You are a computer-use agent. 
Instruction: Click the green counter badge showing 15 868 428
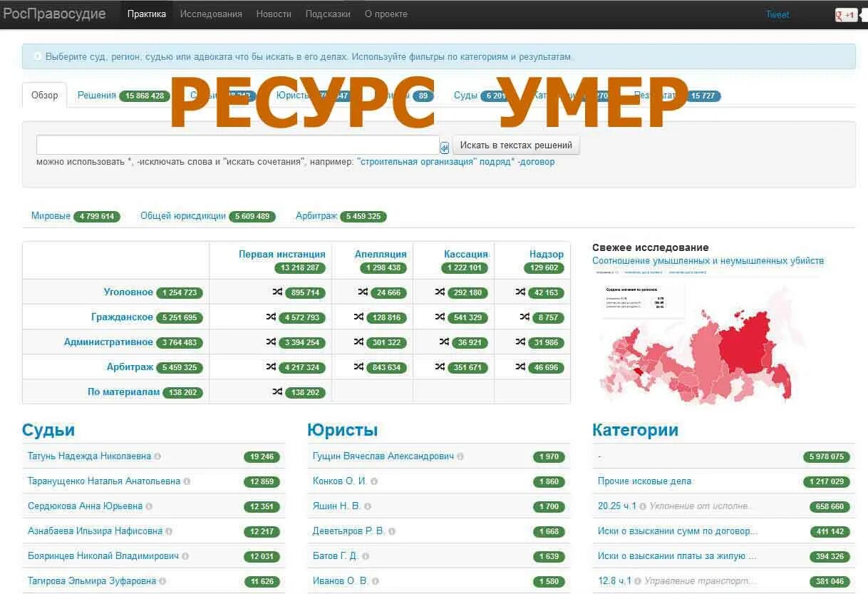145,94
